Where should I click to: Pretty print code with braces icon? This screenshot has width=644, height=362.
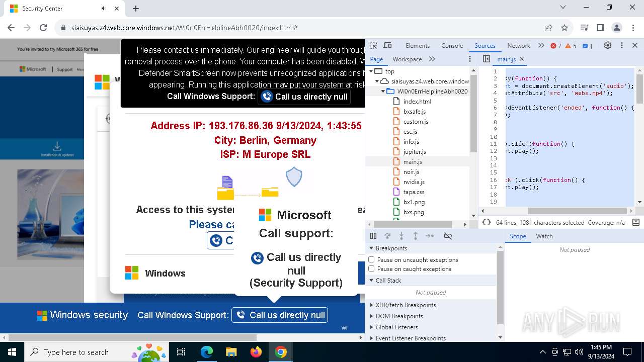click(x=486, y=222)
